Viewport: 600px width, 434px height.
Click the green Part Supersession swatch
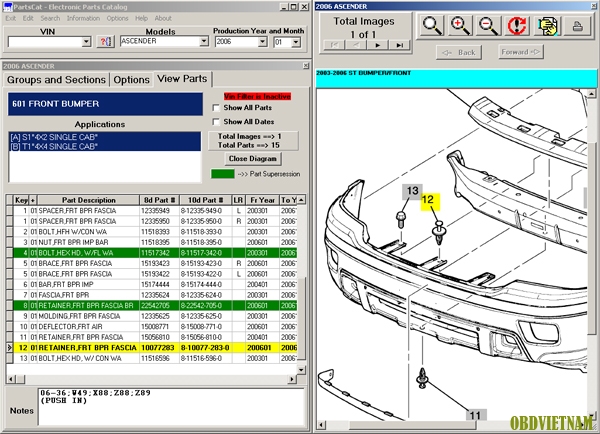coord(223,174)
